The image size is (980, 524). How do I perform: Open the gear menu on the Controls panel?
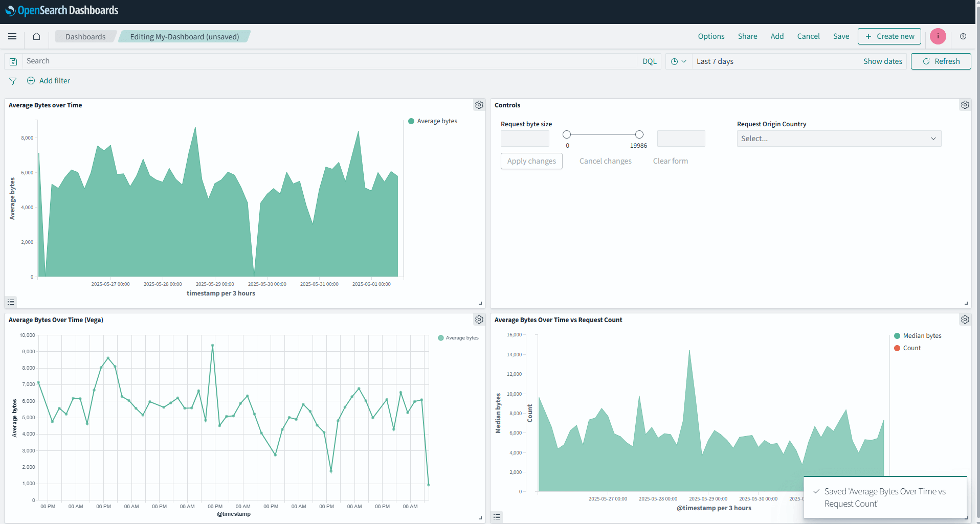coord(965,104)
